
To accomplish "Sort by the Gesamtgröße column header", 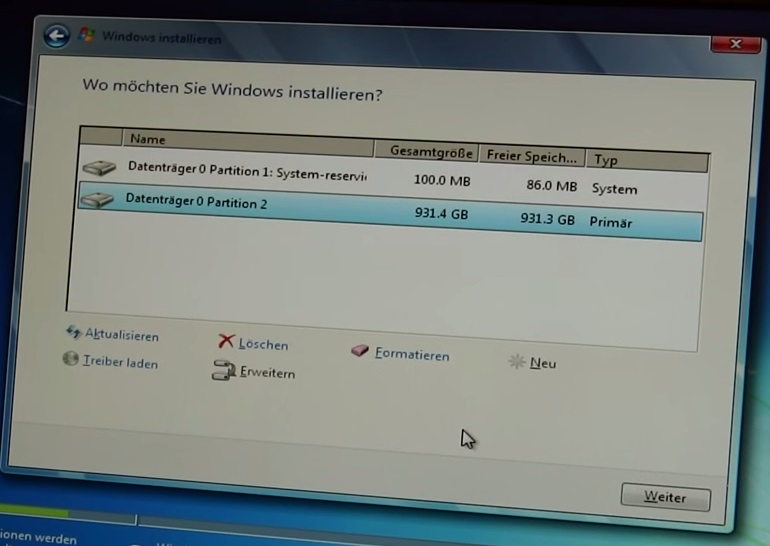I will [426, 151].
